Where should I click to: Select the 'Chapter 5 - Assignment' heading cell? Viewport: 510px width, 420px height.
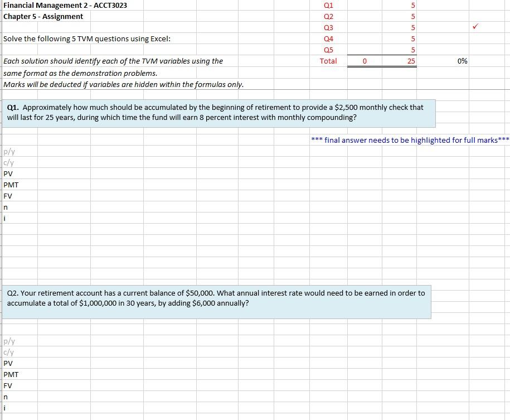coord(43,16)
